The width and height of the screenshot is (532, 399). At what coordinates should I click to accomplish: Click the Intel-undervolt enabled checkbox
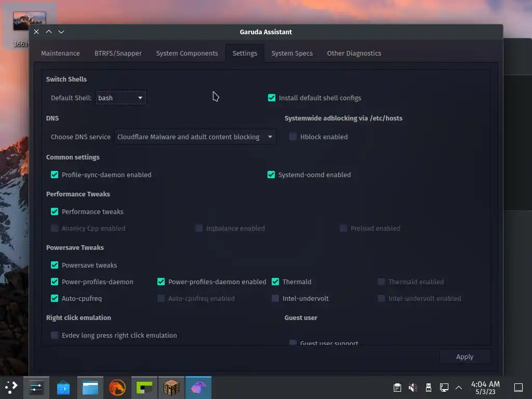coord(381,298)
